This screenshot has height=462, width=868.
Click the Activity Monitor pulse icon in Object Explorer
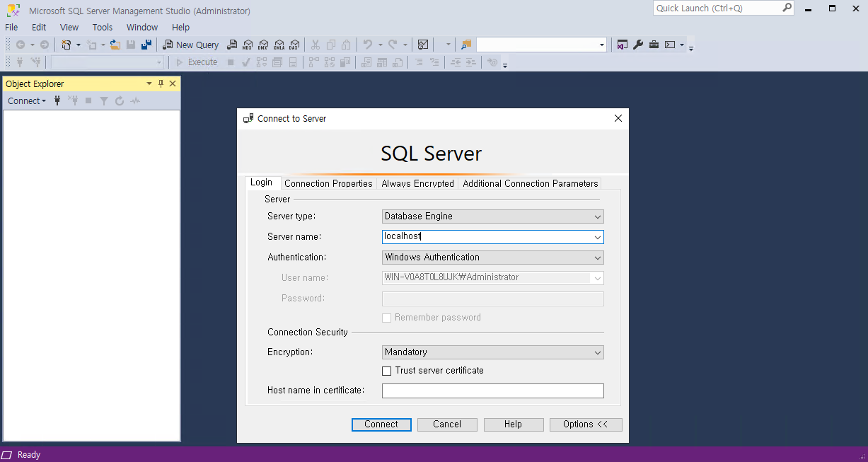135,101
